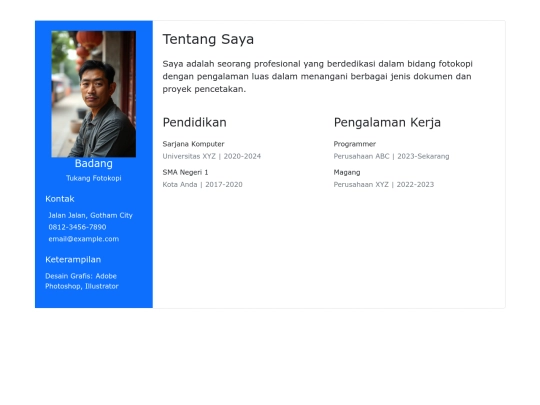
Task: Click Kota Anda | 2017-2020 line
Action: (202, 185)
